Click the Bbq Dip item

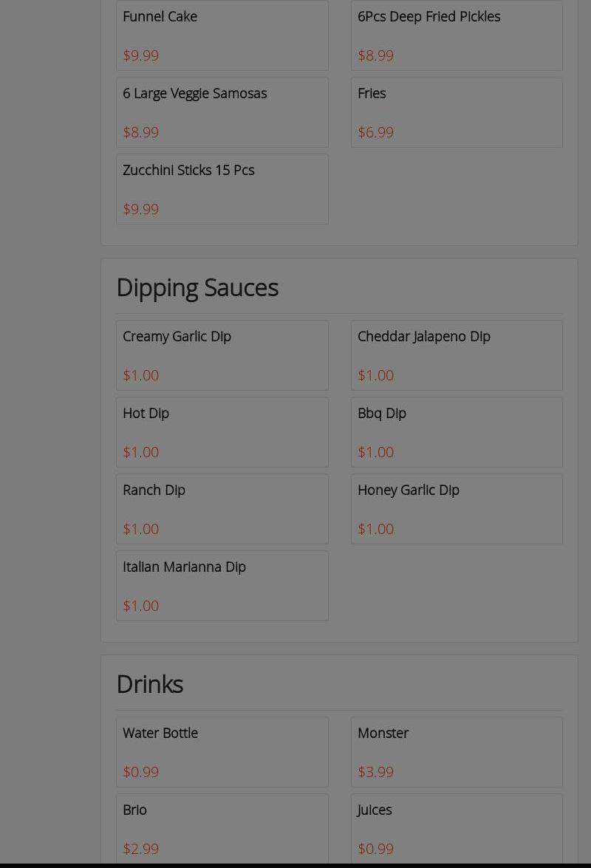457,431
